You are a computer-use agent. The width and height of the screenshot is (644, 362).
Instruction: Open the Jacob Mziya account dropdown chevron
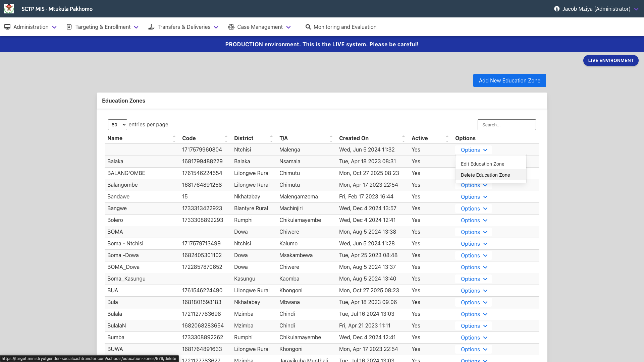click(636, 9)
